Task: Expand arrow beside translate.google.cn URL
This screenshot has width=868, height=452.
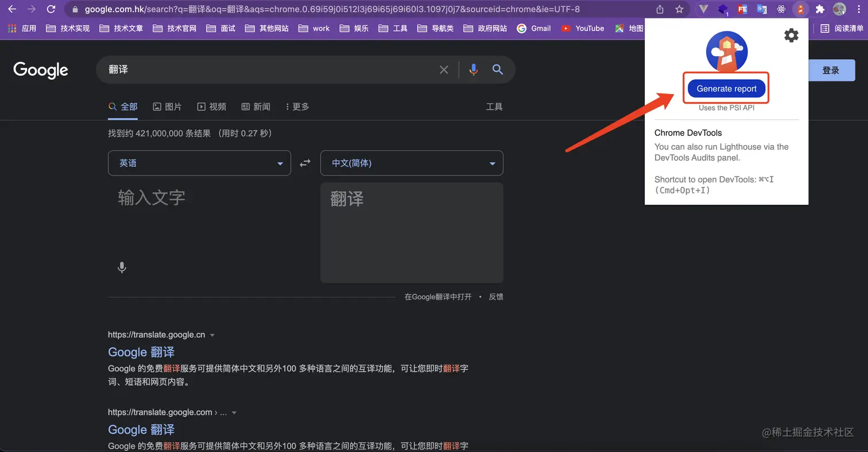Action: [212, 335]
